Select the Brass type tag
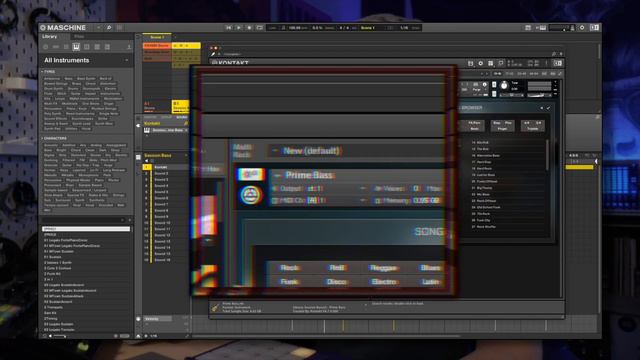640x360 pixels. coord(77,83)
